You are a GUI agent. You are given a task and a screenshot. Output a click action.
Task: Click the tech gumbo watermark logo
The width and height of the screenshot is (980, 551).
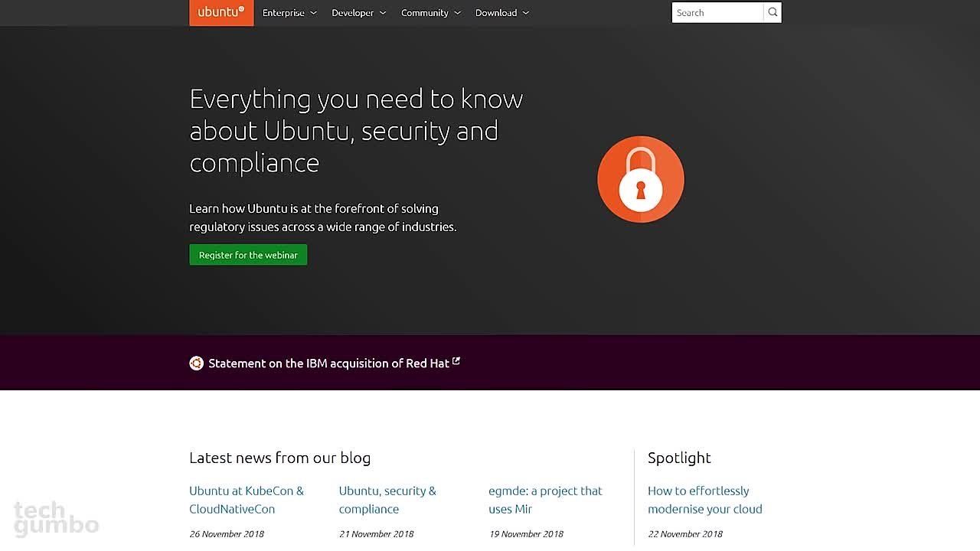tap(56, 518)
